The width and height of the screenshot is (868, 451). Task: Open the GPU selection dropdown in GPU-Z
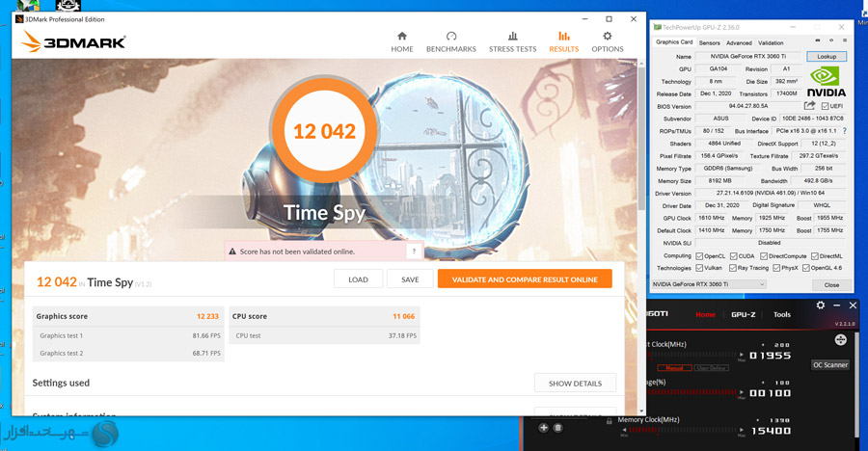click(709, 284)
